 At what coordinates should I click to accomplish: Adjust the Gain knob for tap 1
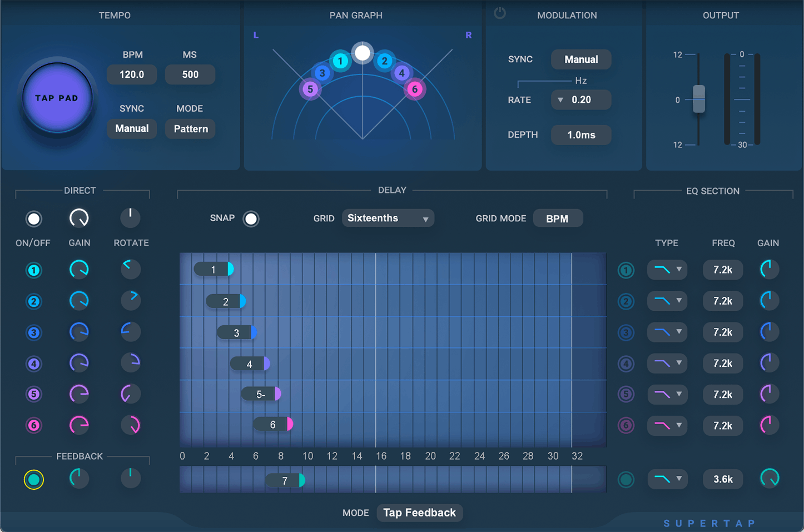79,269
